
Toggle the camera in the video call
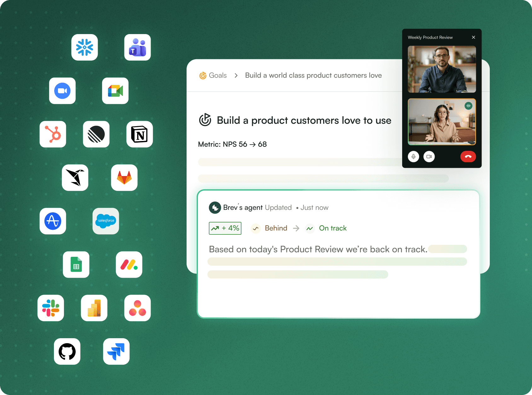[429, 156]
